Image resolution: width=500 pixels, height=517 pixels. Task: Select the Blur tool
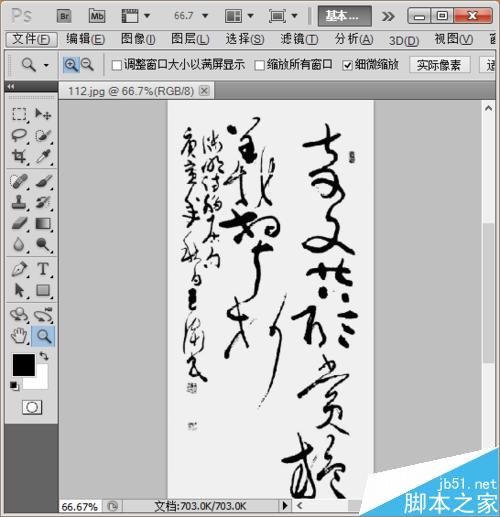point(19,245)
